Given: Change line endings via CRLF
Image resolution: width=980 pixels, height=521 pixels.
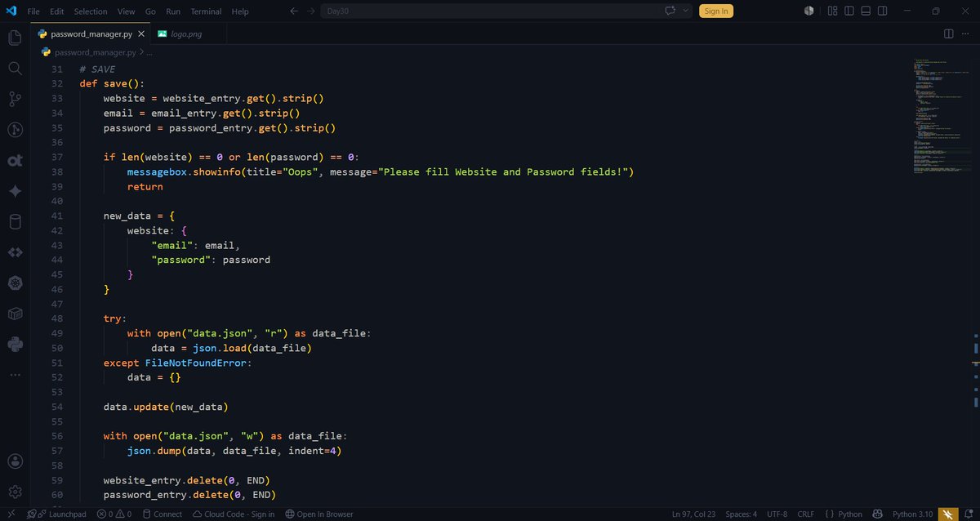Looking at the screenshot, I should pyautogui.click(x=805, y=514).
